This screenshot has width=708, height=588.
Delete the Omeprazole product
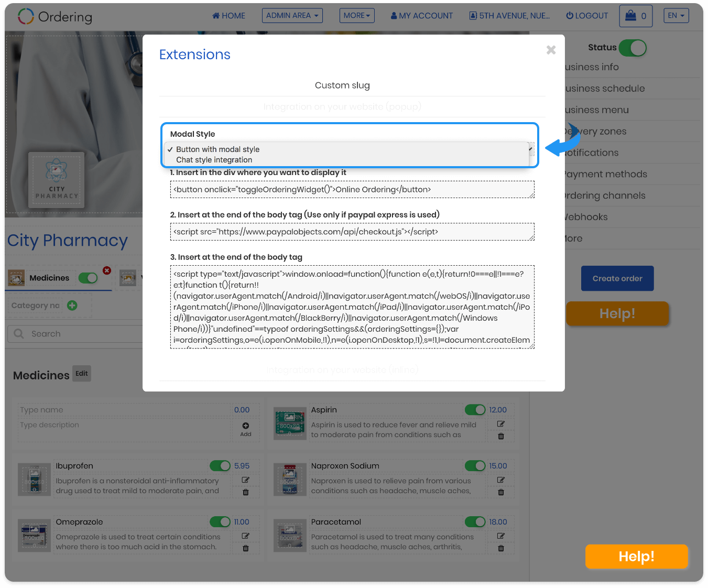coord(246,548)
